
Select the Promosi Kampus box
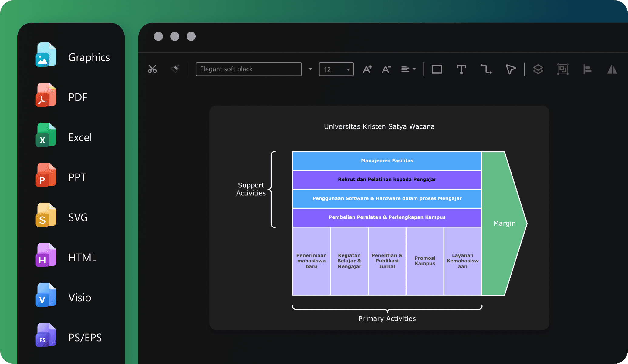[425, 261]
